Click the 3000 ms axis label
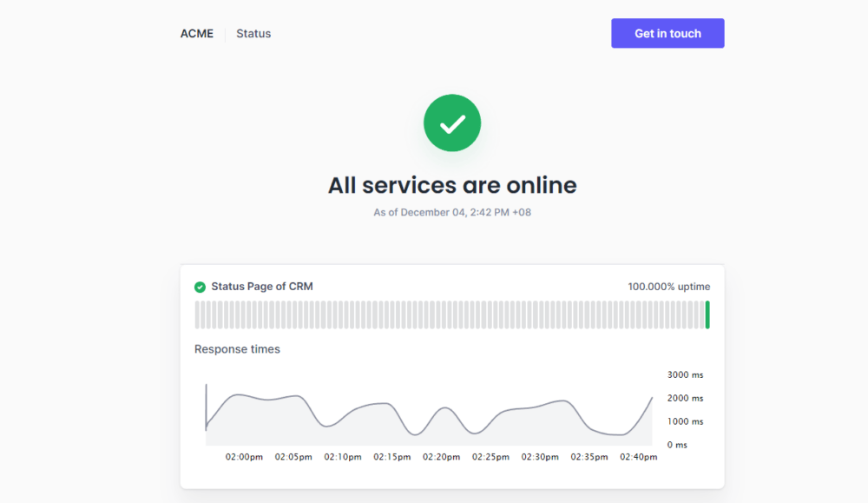 click(x=685, y=375)
